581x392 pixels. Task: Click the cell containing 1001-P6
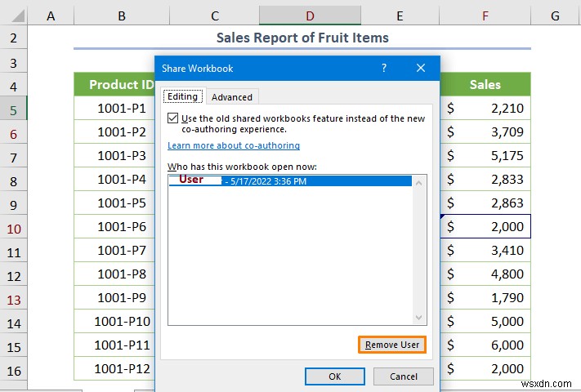pos(122,226)
